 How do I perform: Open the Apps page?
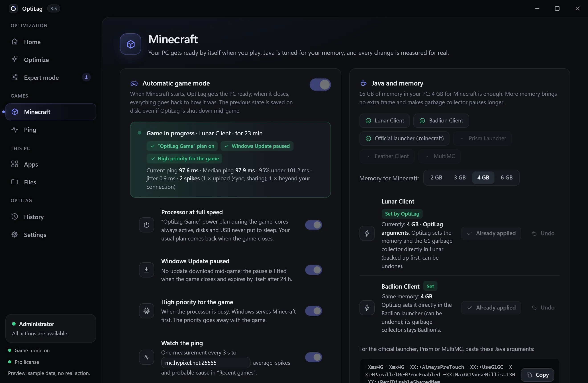[x=51, y=165]
